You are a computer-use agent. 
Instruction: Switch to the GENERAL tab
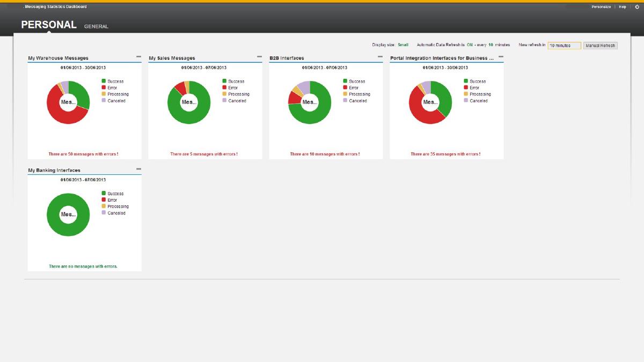(96, 26)
